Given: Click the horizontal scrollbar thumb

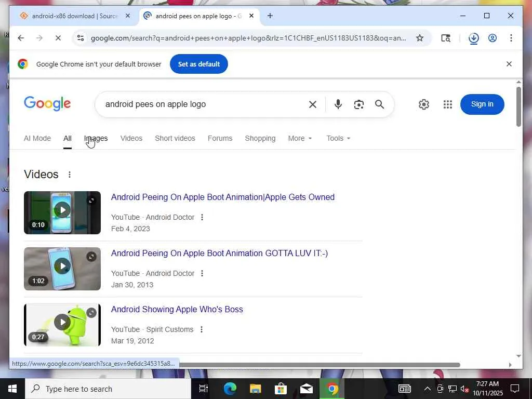Looking at the screenshot, I should (320, 365).
